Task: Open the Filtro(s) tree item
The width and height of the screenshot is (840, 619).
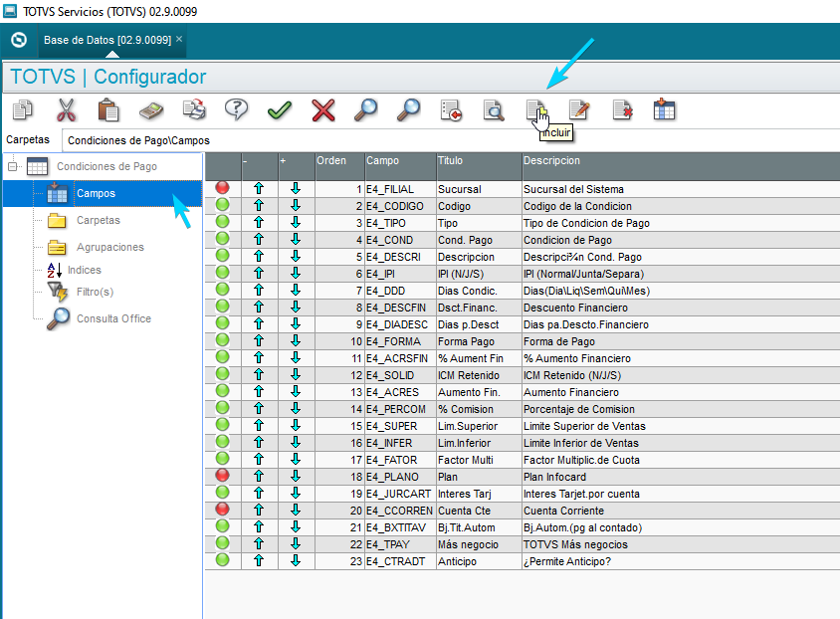Action: 95,292
